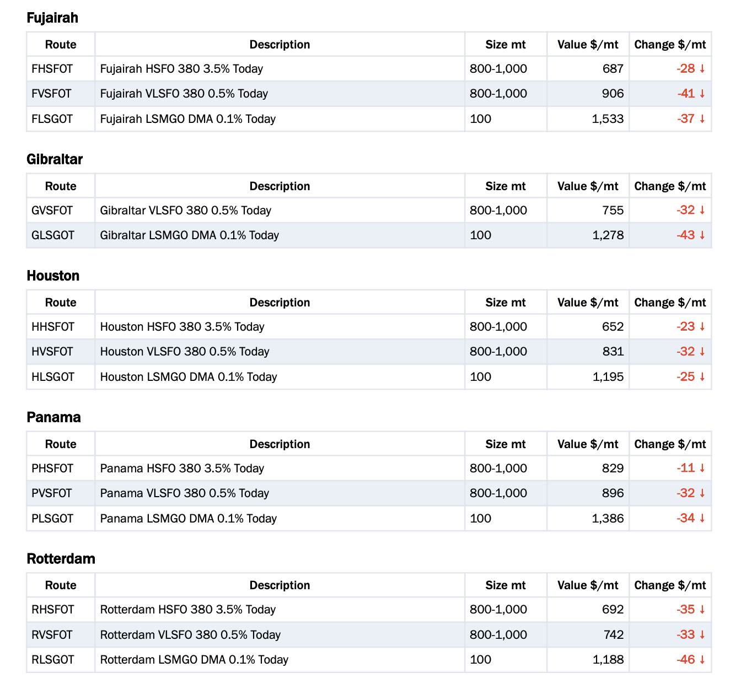The height and width of the screenshot is (700, 741).
Task: Click the down arrow beside Rotterdam LSMGO -46
Action: (702, 660)
